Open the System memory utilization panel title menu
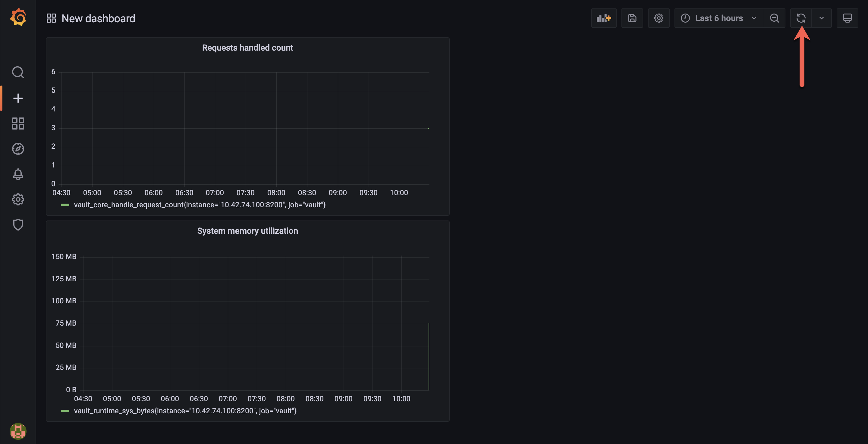868x444 pixels. (x=247, y=231)
